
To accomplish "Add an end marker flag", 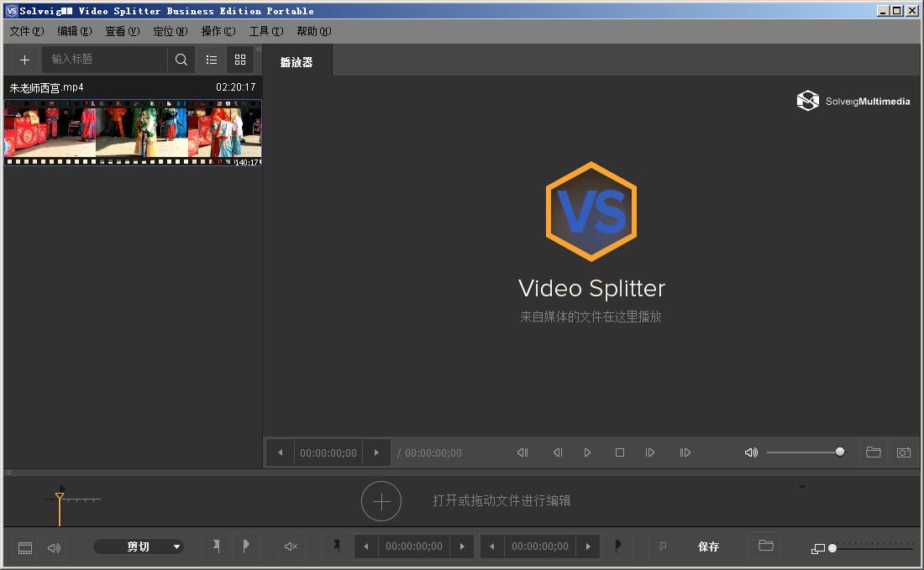I will pos(246,546).
